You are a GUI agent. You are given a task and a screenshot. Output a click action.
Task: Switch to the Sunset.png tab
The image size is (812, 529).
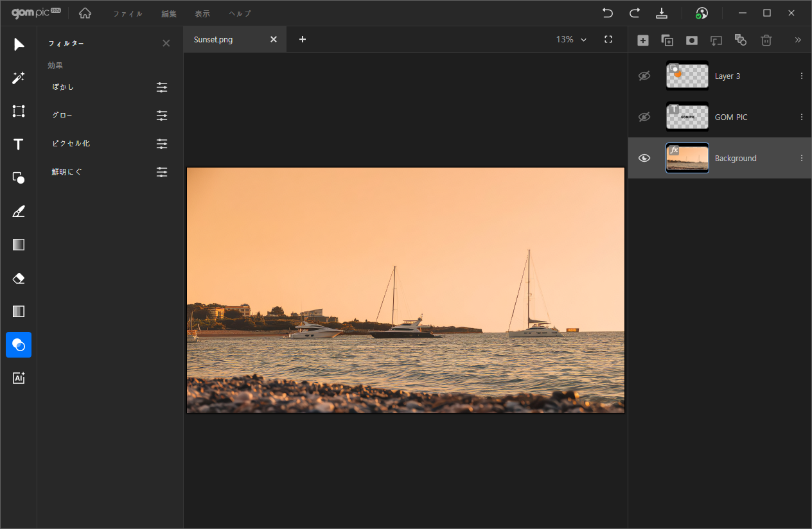pos(213,40)
